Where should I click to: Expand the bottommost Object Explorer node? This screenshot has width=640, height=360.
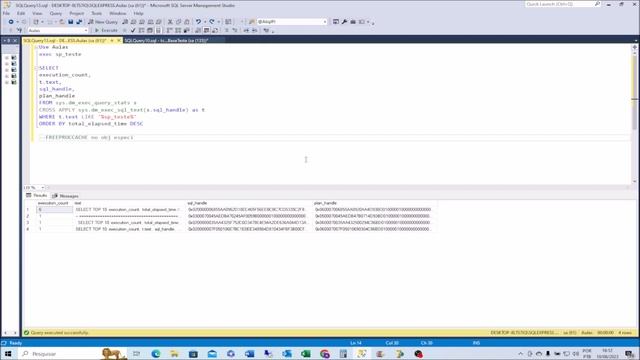[x=7, y=82]
